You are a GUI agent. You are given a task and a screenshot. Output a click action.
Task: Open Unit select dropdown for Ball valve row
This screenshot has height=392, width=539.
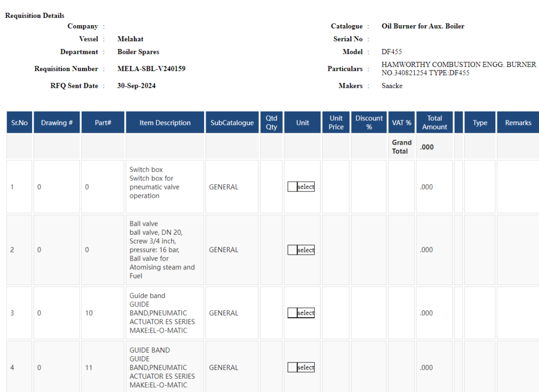(x=301, y=250)
